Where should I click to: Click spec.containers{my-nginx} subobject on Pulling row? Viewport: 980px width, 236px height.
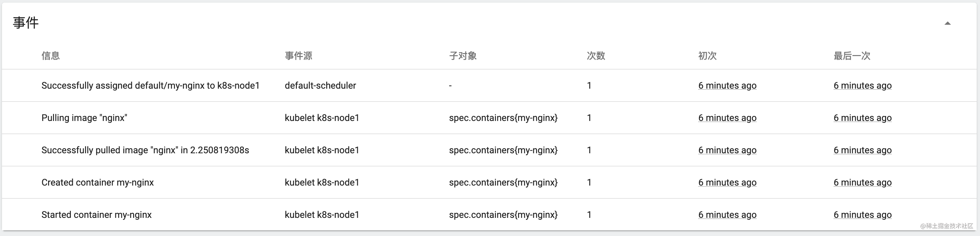pyautogui.click(x=504, y=118)
